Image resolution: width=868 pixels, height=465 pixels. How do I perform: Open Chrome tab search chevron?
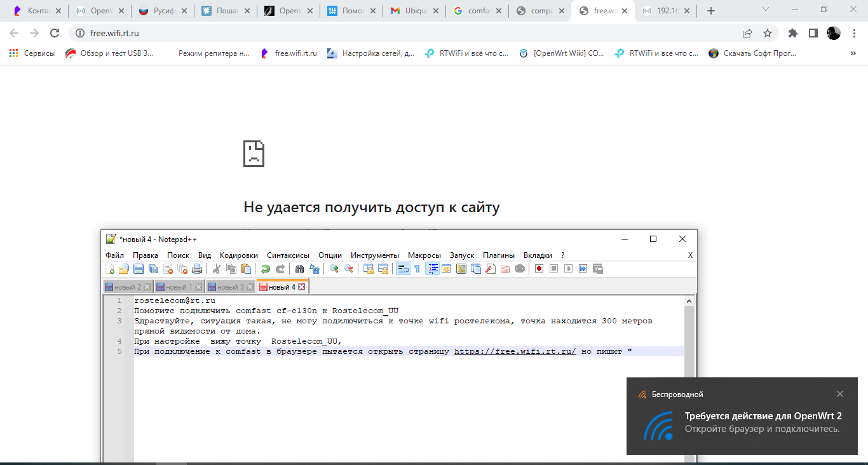(766, 9)
